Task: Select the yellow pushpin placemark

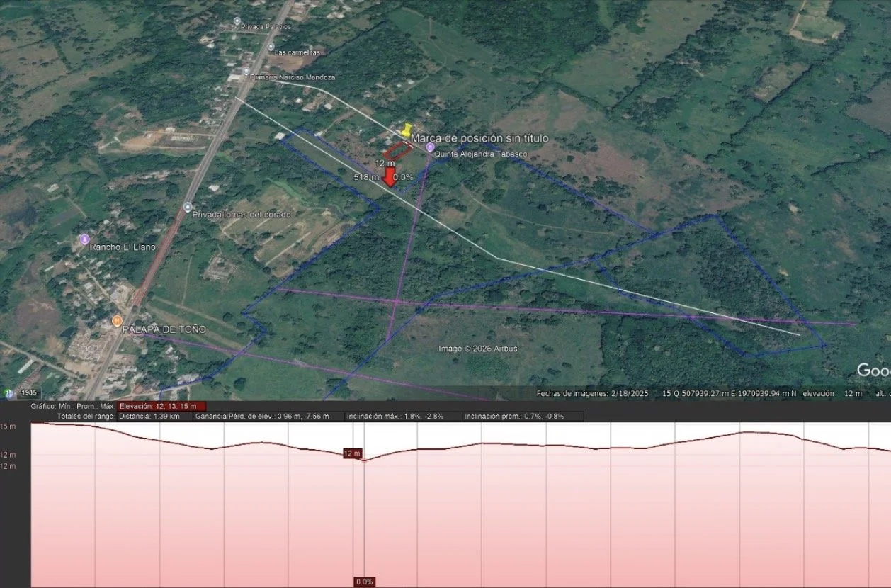Action: 405,130
